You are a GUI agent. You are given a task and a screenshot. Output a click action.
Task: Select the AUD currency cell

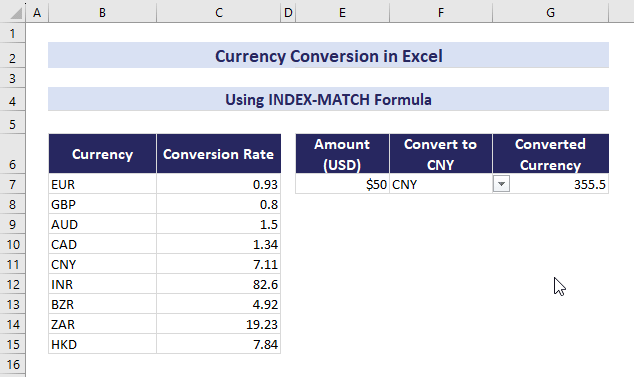click(x=102, y=224)
